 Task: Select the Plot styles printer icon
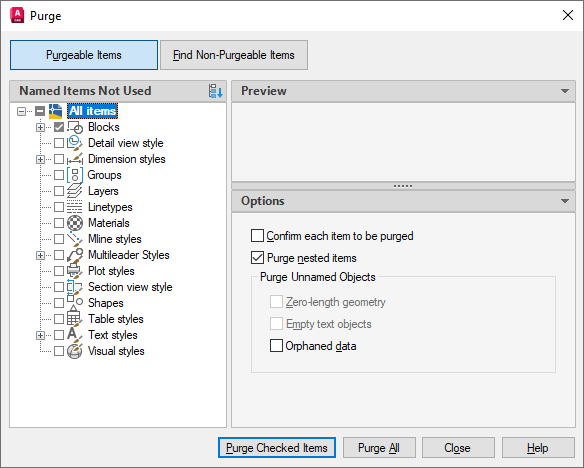(75, 271)
